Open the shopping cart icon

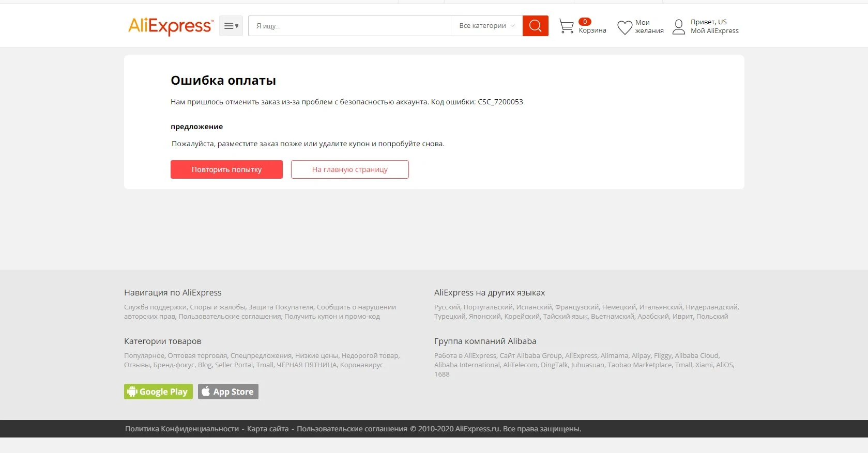[x=567, y=26]
